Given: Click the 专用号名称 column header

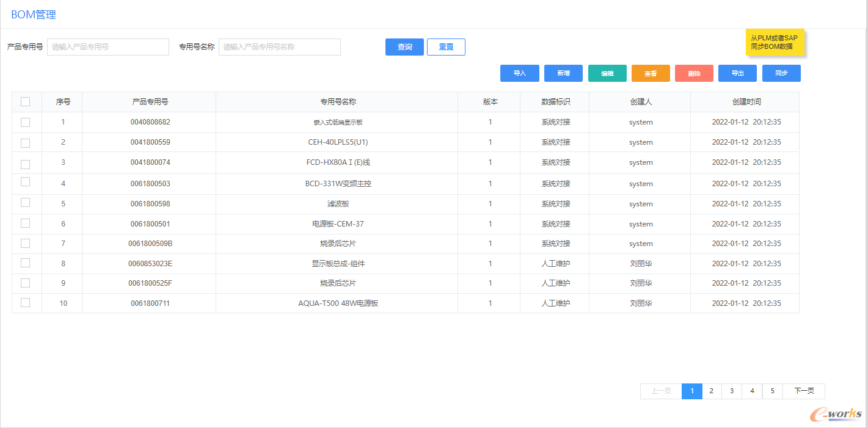Looking at the screenshot, I should click(x=338, y=102).
